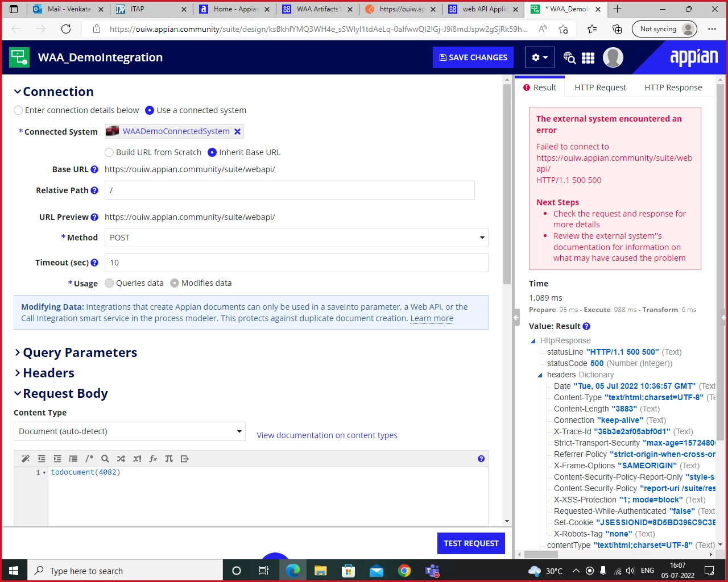Select the 'Modifies data' usage option
The image size is (728, 582).
tap(175, 283)
